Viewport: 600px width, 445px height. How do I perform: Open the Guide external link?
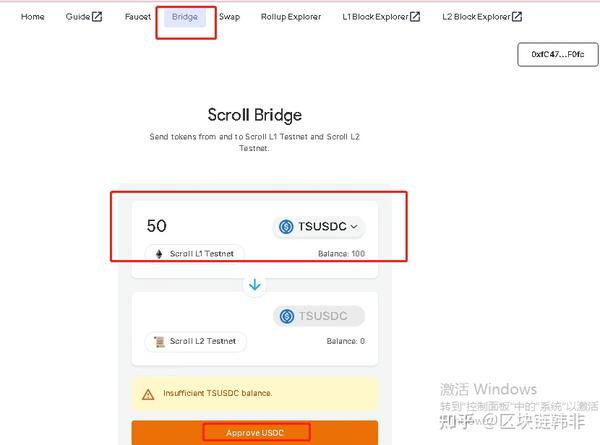point(84,17)
